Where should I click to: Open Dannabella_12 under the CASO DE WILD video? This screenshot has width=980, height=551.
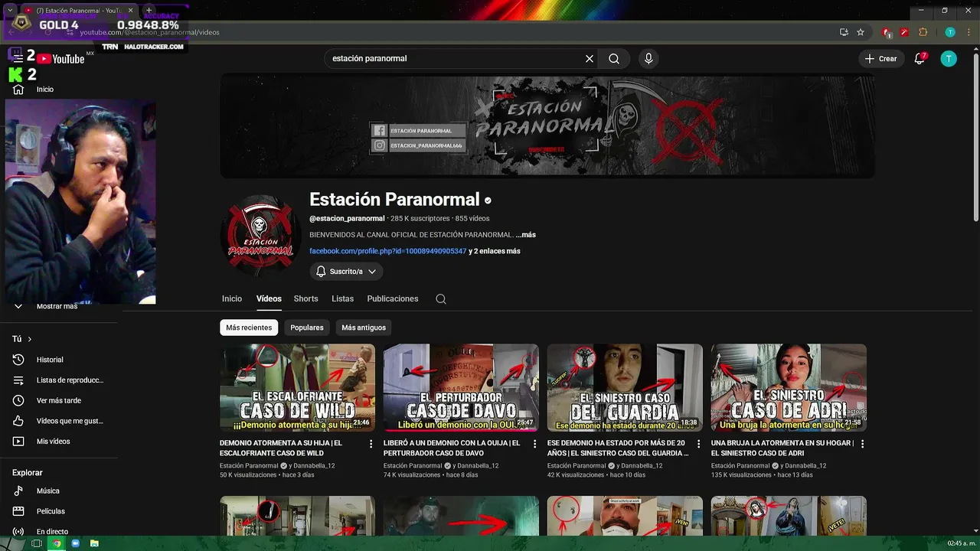[314, 466]
